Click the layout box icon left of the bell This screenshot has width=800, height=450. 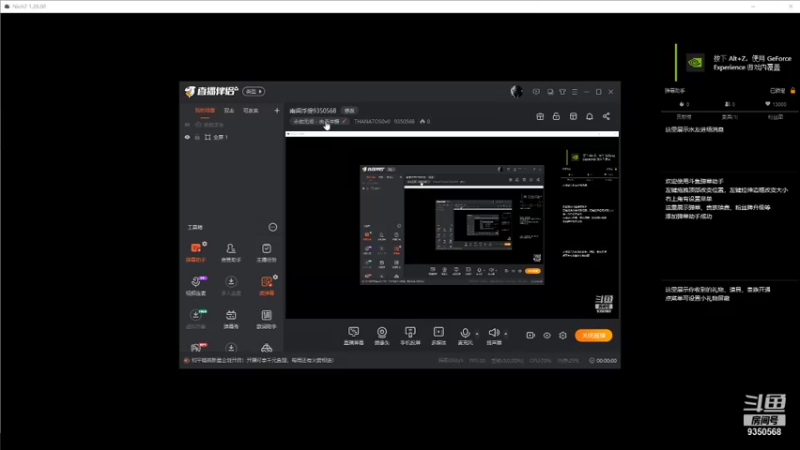[573, 116]
